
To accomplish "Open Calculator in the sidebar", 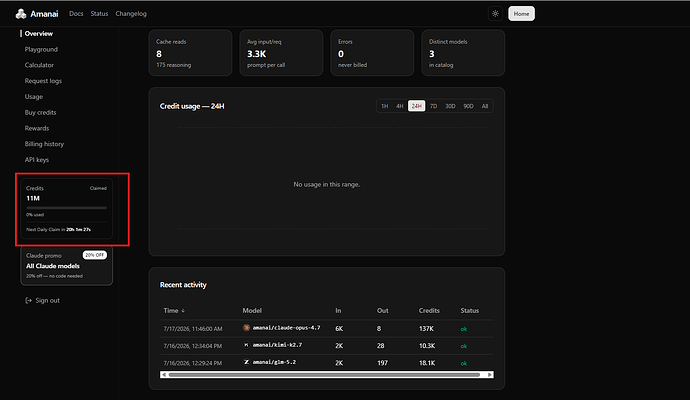I will (x=39, y=65).
